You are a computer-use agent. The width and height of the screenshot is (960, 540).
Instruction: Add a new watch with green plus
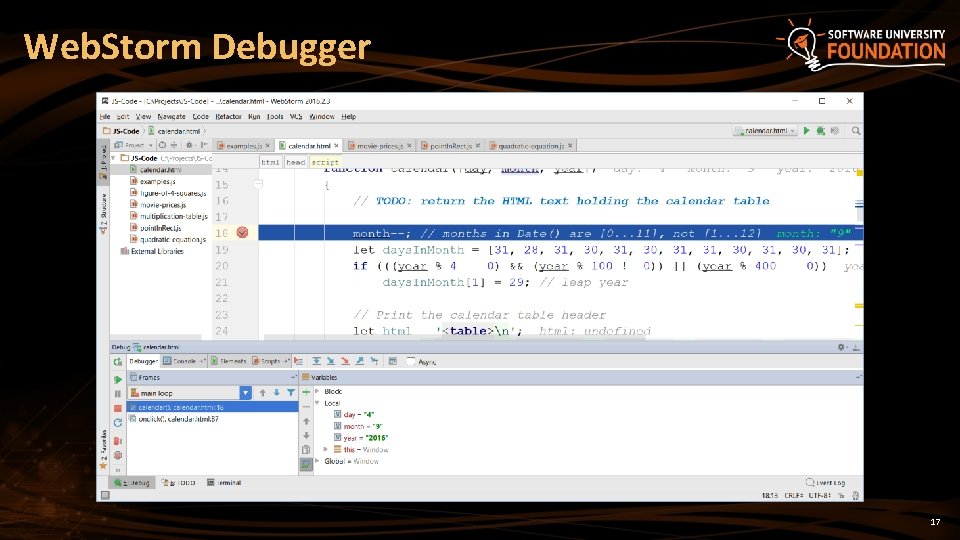306,392
